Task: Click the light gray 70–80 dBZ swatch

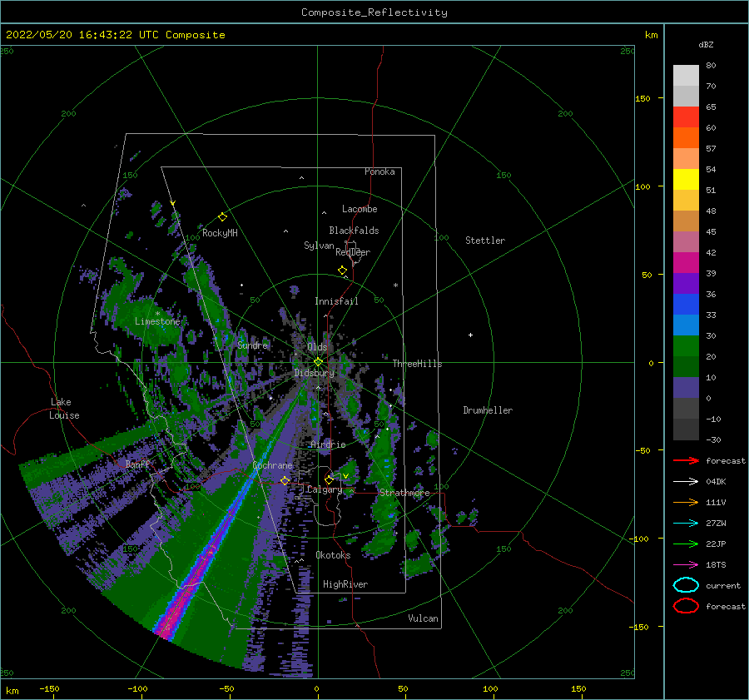Action: coord(686,76)
